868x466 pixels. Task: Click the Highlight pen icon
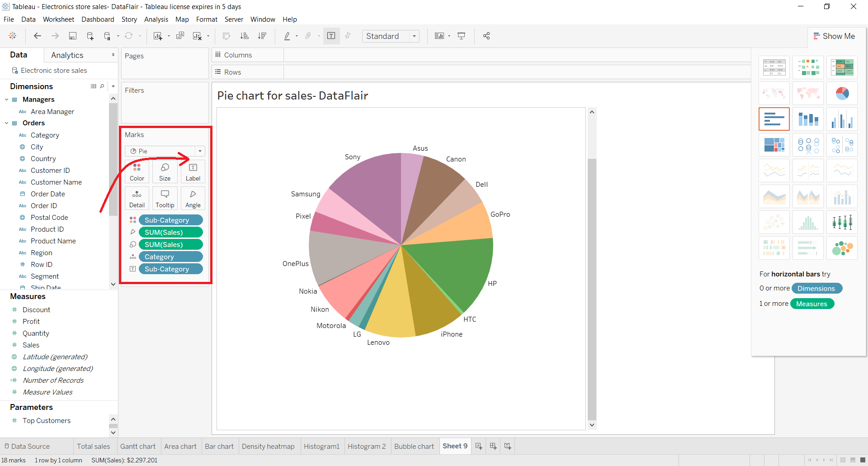287,36
